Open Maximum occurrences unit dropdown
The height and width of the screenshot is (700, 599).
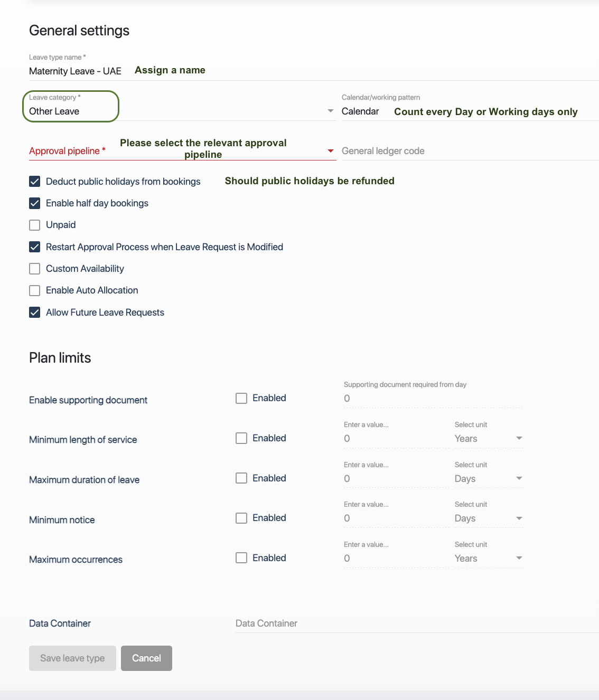(519, 559)
